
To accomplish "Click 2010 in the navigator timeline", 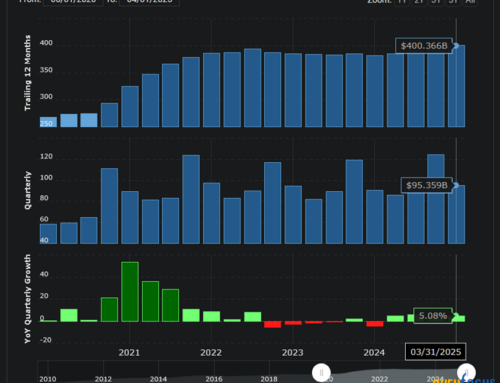I will [48, 379].
